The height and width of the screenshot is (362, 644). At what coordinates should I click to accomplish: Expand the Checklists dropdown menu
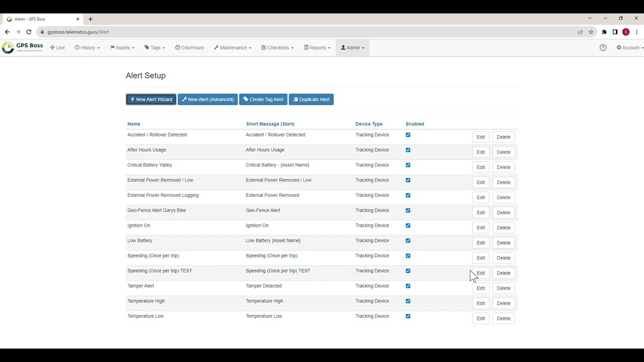[277, 48]
